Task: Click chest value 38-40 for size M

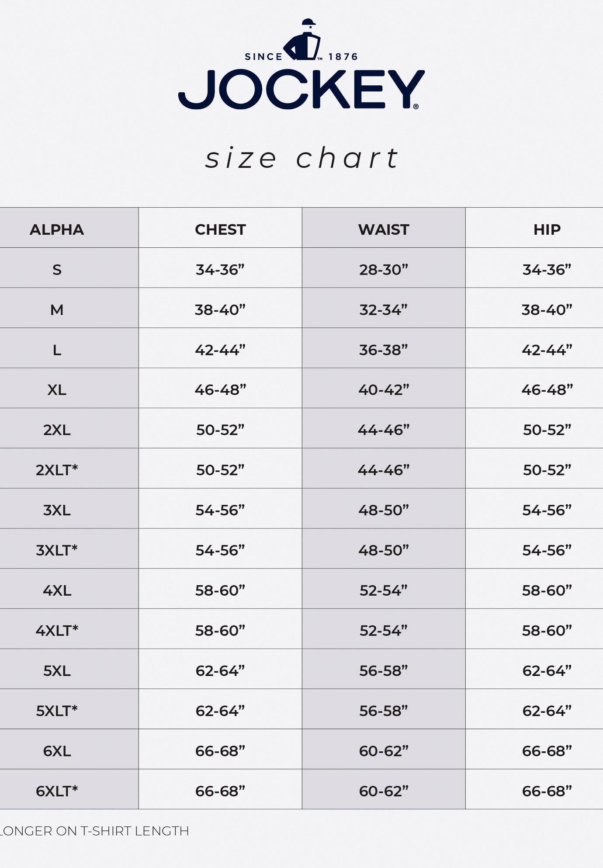Action: 220,310
